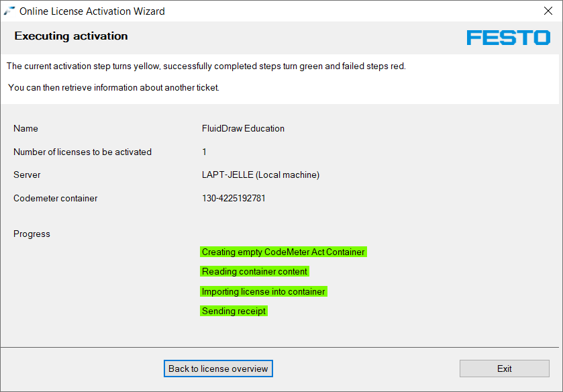The image size is (563, 392).
Task: Click the wizard app icon in title bar
Action: [x=9, y=11]
